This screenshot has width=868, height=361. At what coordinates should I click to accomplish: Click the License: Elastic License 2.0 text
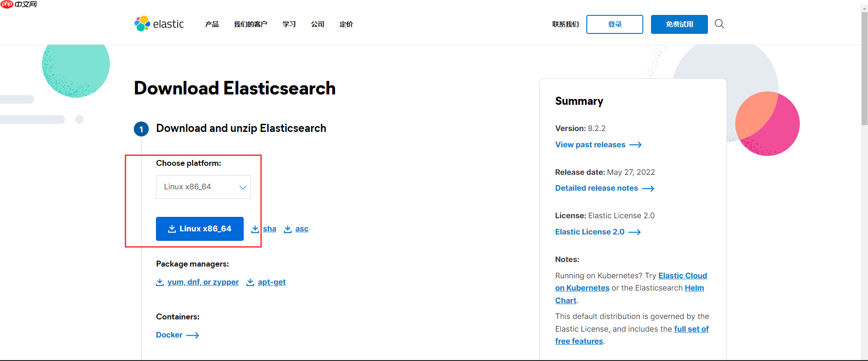click(605, 216)
